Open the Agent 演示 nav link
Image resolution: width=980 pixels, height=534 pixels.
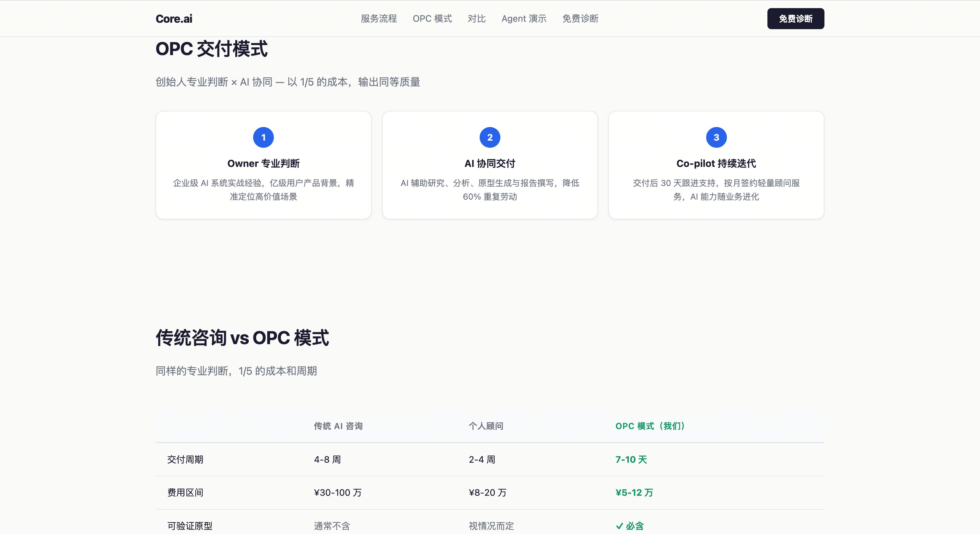[x=524, y=19]
